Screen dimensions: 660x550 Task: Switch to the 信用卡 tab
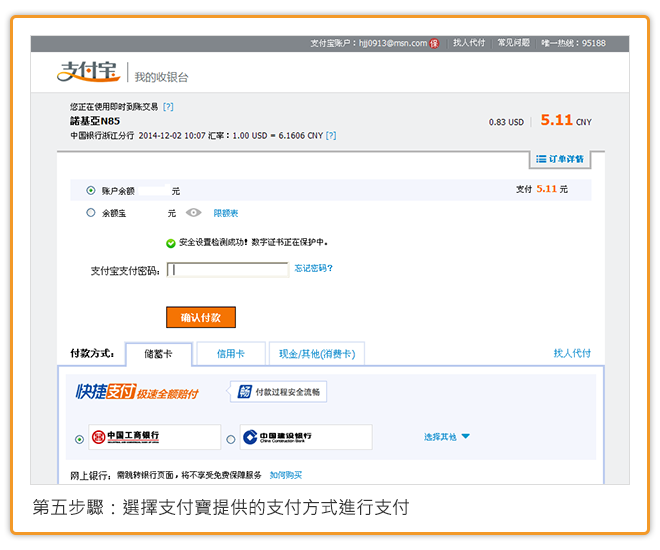pyautogui.click(x=230, y=353)
